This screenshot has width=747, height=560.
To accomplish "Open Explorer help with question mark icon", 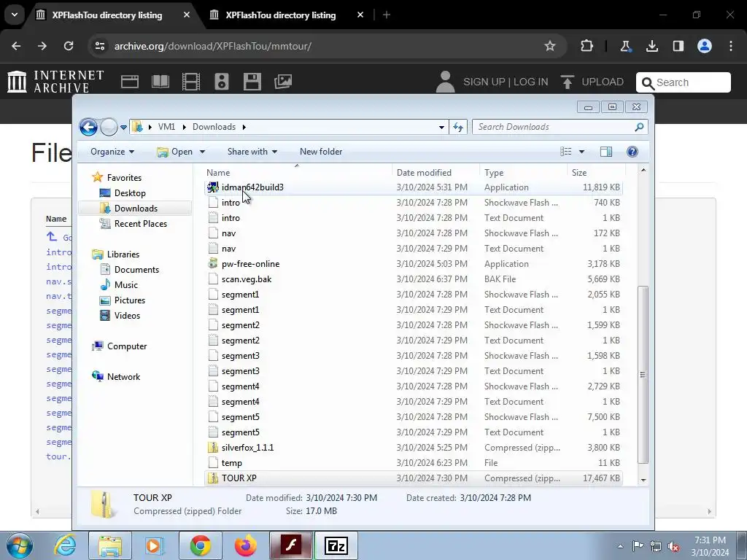I will click(x=632, y=152).
